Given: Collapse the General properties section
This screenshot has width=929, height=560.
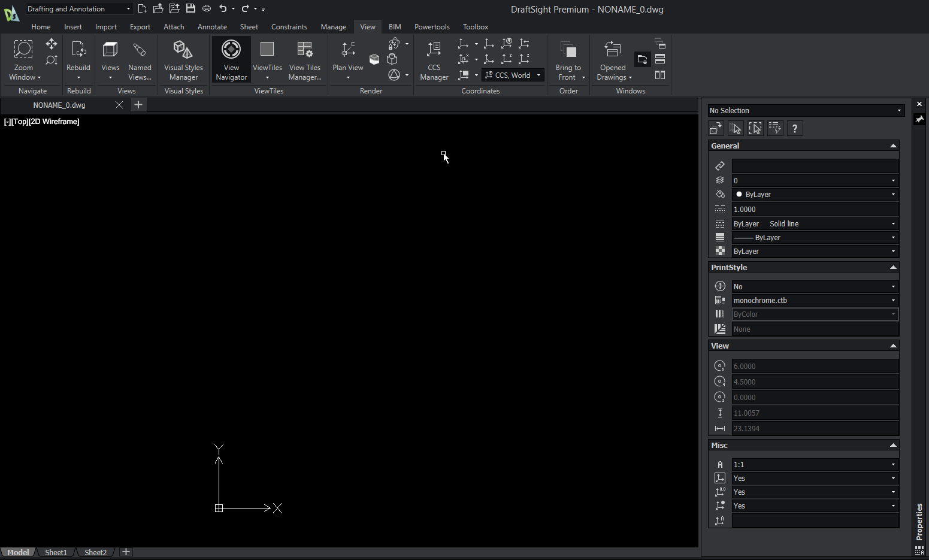Looking at the screenshot, I should (x=893, y=146).
